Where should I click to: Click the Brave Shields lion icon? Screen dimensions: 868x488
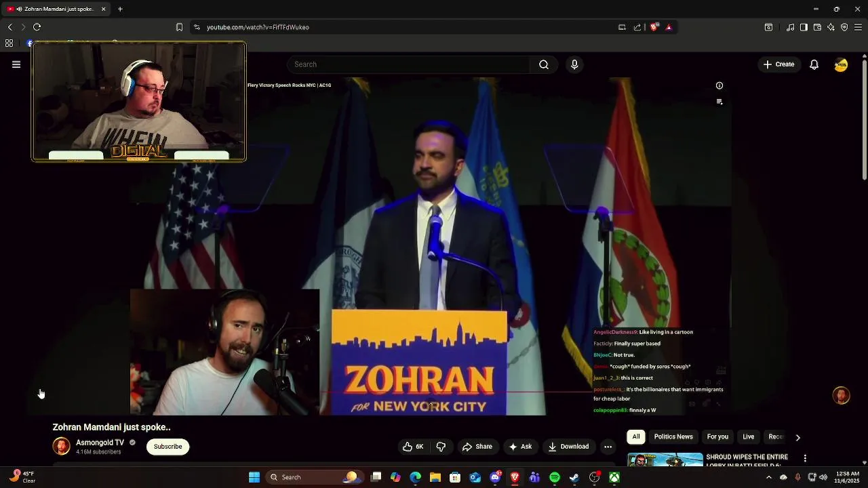[654, 27]
